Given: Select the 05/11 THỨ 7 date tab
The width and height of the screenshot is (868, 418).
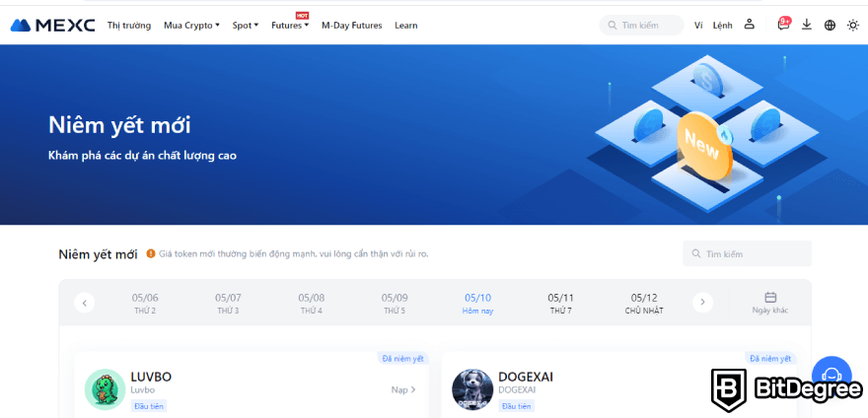Looking at the screenshot, I should click(x=561, y=304).
